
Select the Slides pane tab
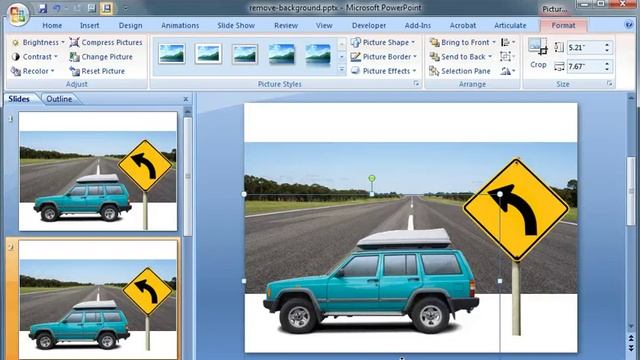(x=19, y=99)
